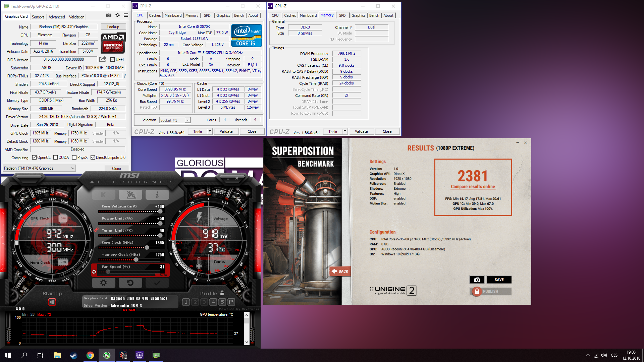Open Bench tab in left CPU-Z window

tap(239, 15)
